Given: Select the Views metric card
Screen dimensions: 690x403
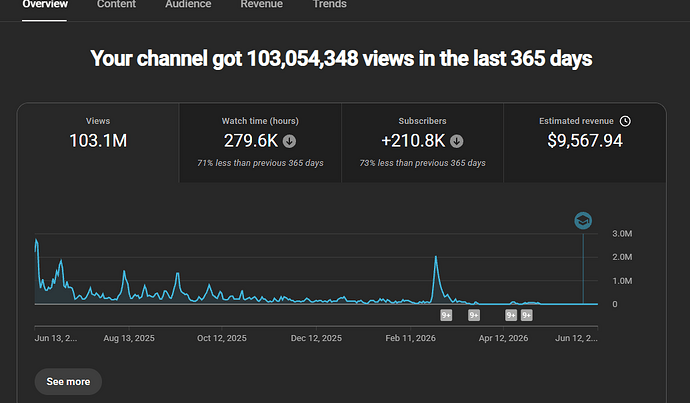Looking at the screenshot, I should (98, 143).
